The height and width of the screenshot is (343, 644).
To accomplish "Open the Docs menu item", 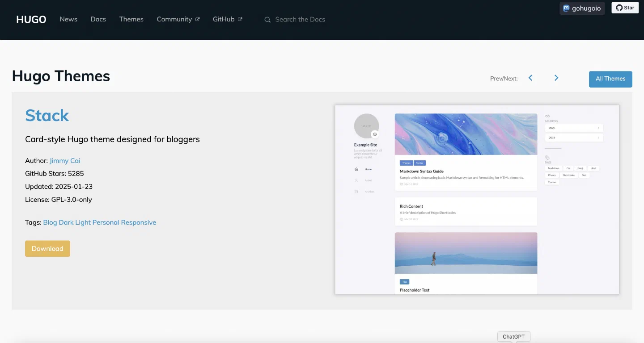I will (x=98, y=19).
